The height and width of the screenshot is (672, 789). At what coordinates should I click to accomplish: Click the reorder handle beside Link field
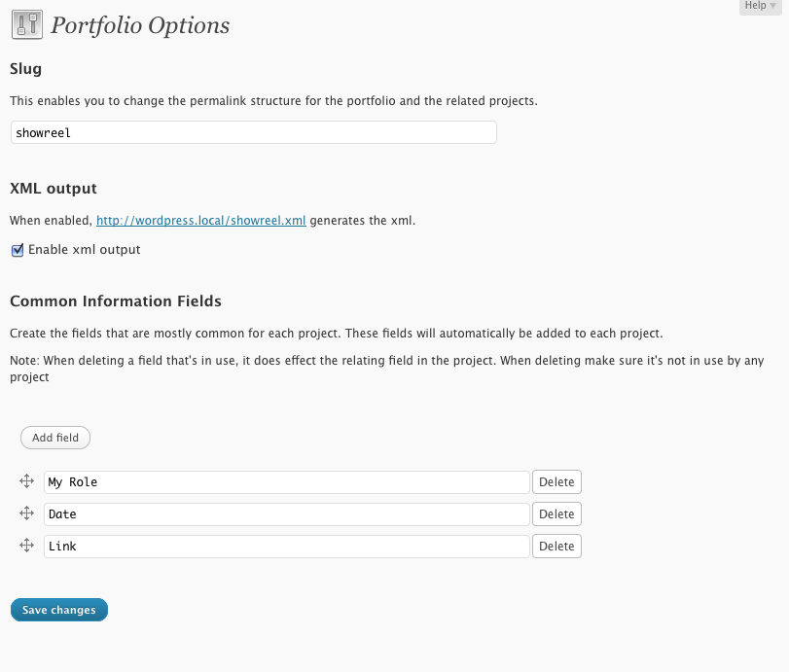click(x=26, y=546)
